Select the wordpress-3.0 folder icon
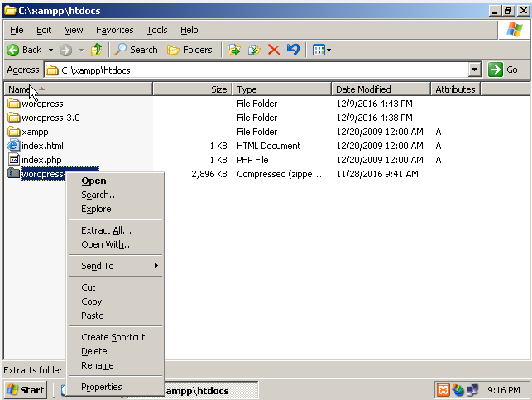The image size is (532, 400). pyautogui.click(x=13, y=118)
